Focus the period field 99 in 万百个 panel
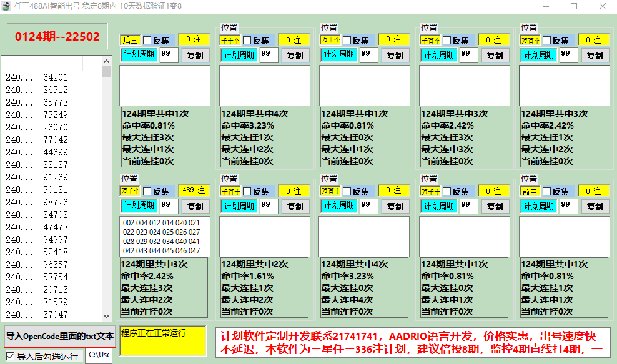 coord(569,55)
